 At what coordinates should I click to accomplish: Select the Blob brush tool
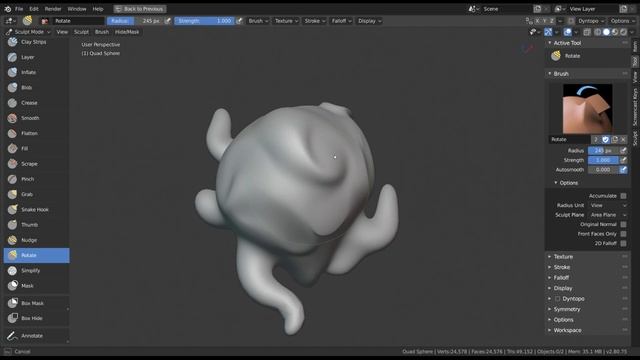coord(36,87)
